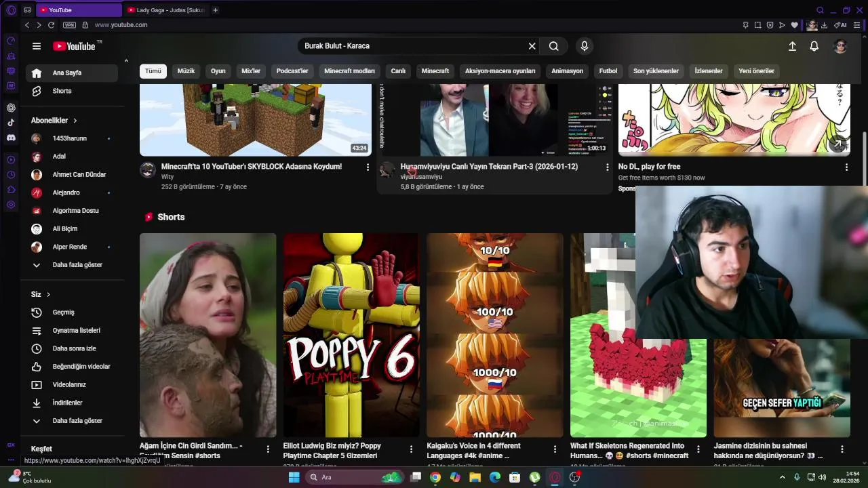The image size is (868, 488).
Task: Open Daha sonra izle list
Action: pyautogui.click(x=72, y=348)
